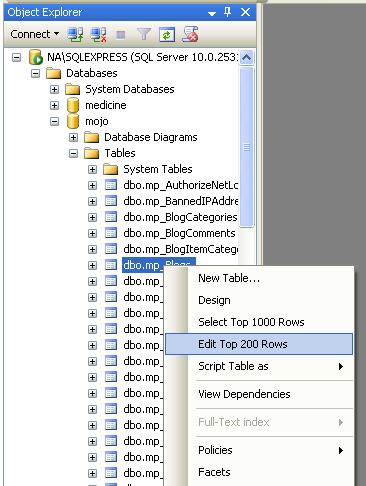The width and height of the screenshot is (366, 486).
Task: Click the dbo.mp_BlogCategories table icon
Action: tap(111, 217)
